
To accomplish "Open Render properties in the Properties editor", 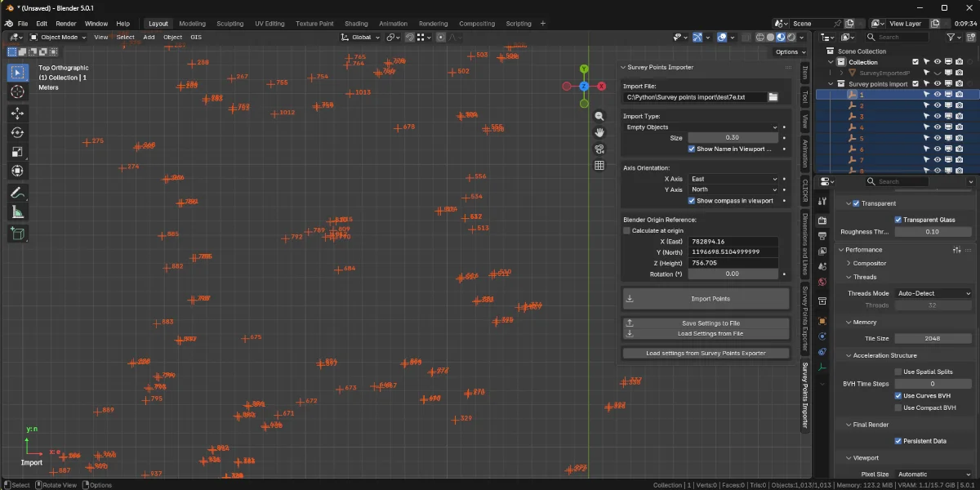I will (822, 220).
